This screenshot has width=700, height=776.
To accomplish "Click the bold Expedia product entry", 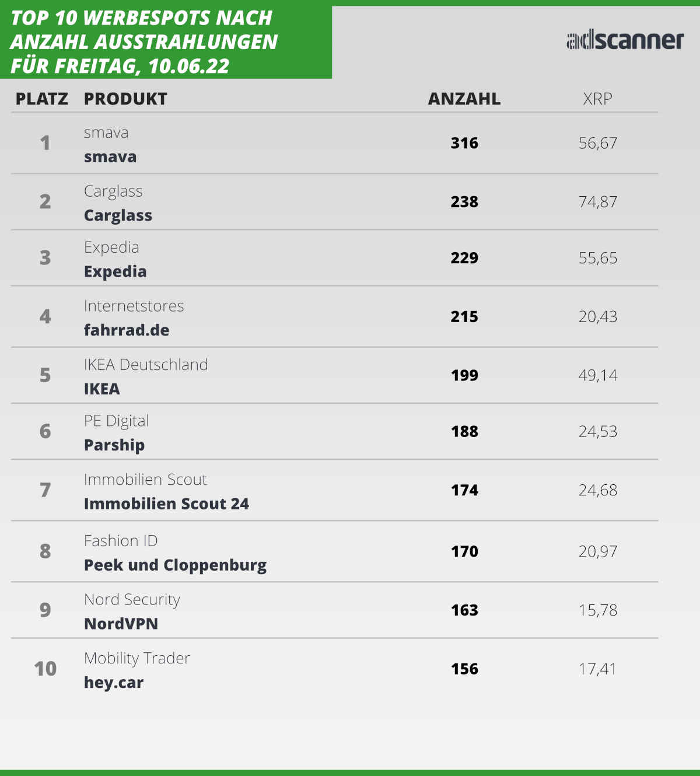I will (x=115, y=272).
